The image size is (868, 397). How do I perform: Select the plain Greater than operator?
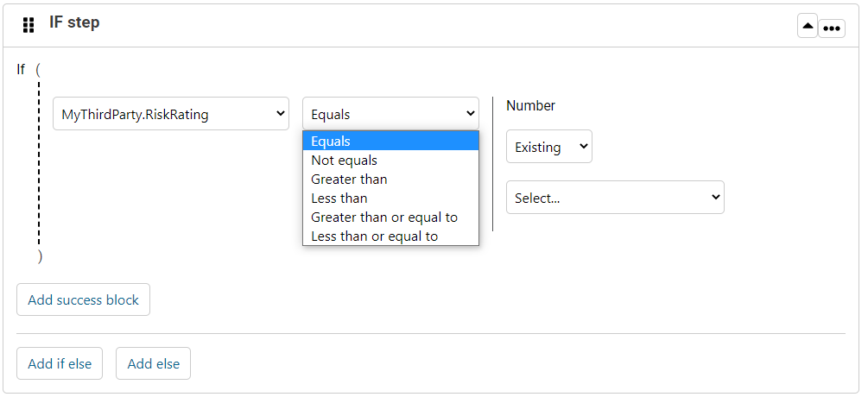pyautogui.click(x=391, y=180)
